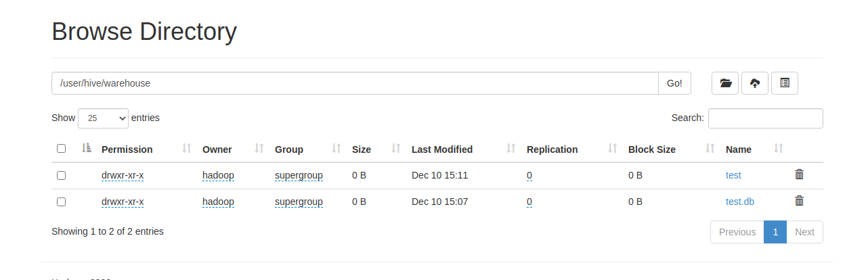Check the checkbox for test row
The width and height of the screenshot is (868, 280).
click(62, 175)
